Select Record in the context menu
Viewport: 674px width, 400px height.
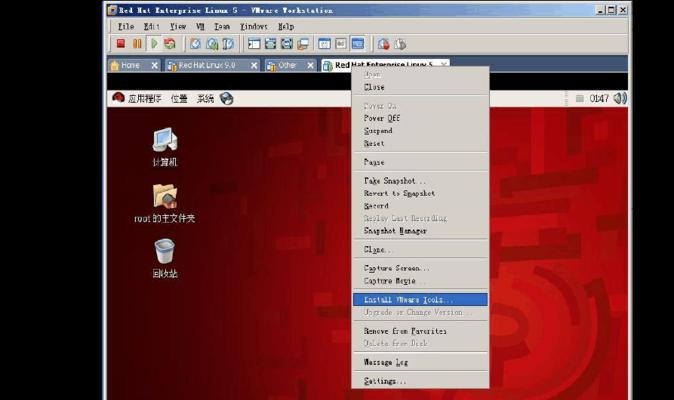[420, 206]
